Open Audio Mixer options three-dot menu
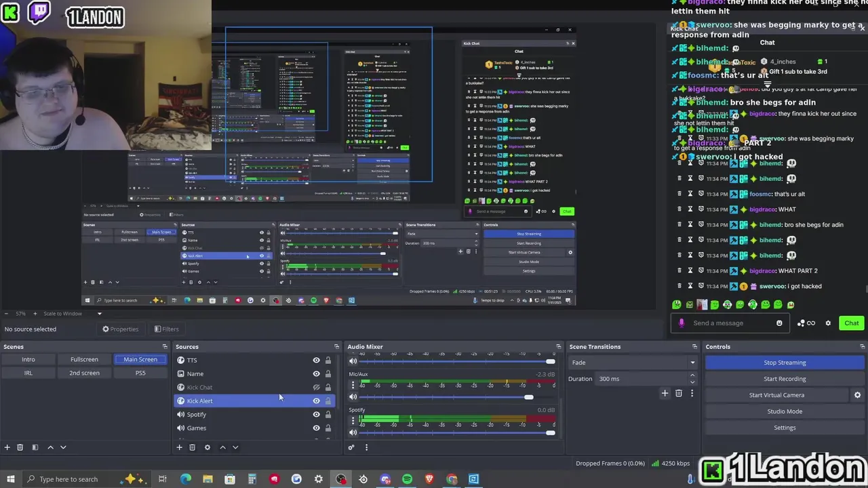Image resolution: width=868 pixels, height=488 pixels. pyautogui.click(x=366, y=447)
